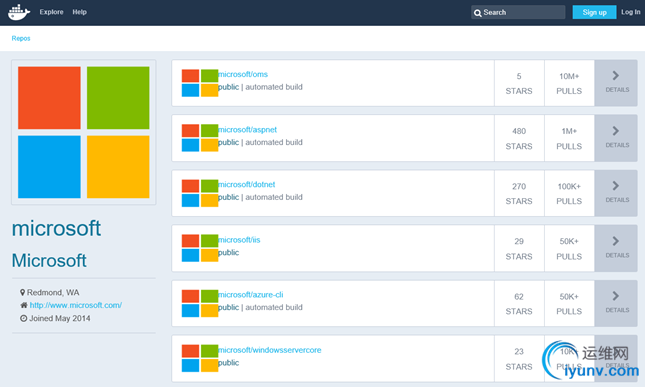
Task: Open the microsoft/oms repository link
Action: click(x=243, y=74)
